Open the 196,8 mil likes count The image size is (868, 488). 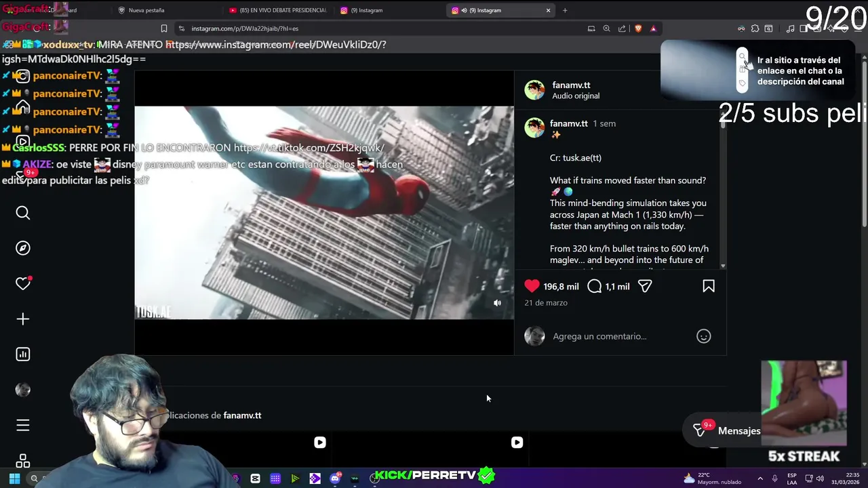click(561, 287)
